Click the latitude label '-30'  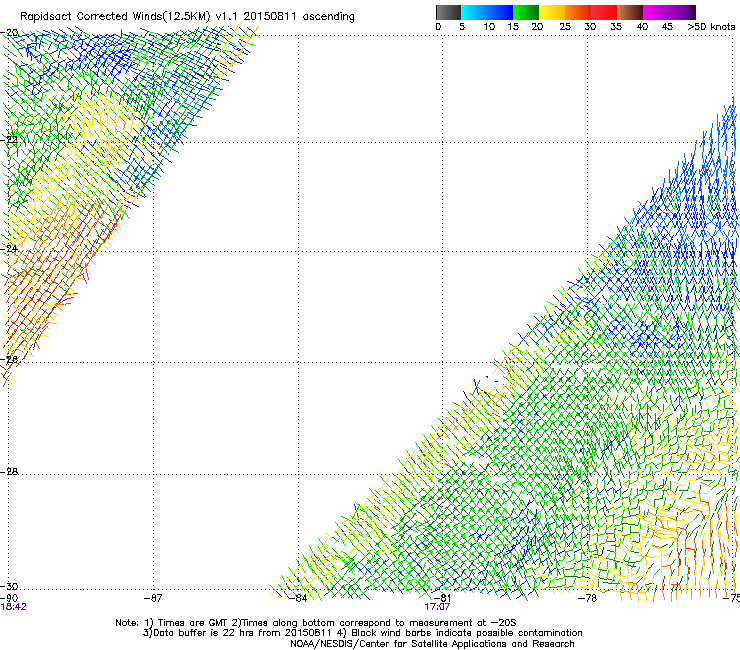coord(9,586)
